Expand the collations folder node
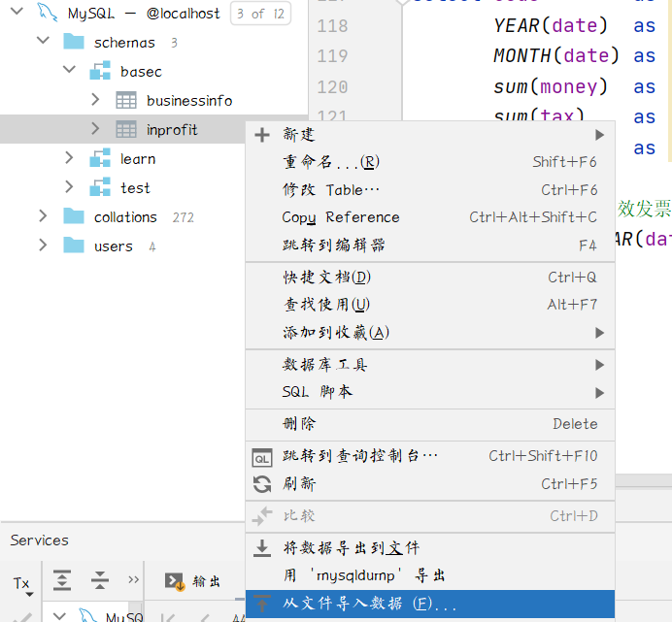The height and width of the screenshot is (622, 672). point(43,215)
